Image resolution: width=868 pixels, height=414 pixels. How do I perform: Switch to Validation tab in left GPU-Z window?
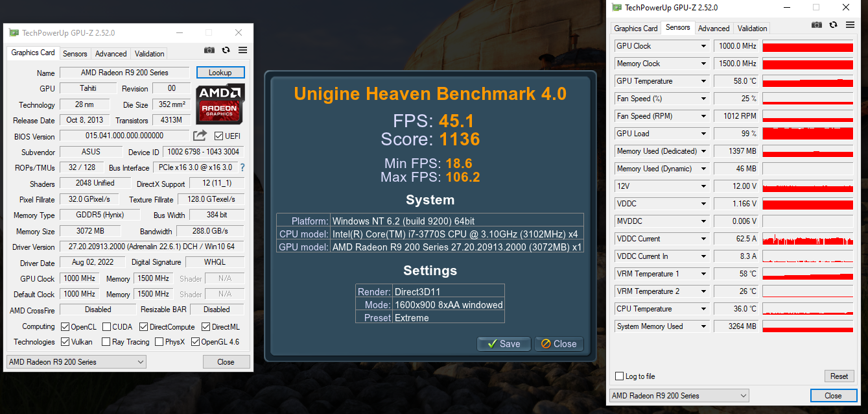point(150,54)
